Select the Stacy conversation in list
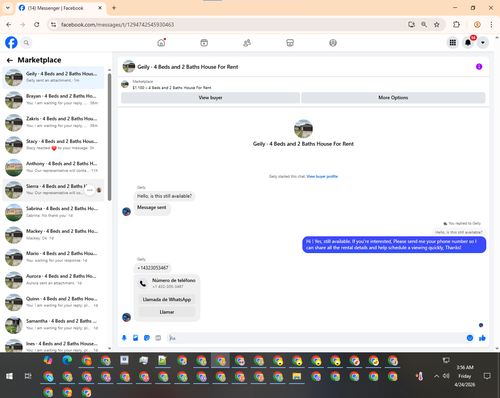The image size is (500, 398). coord(53,145)
